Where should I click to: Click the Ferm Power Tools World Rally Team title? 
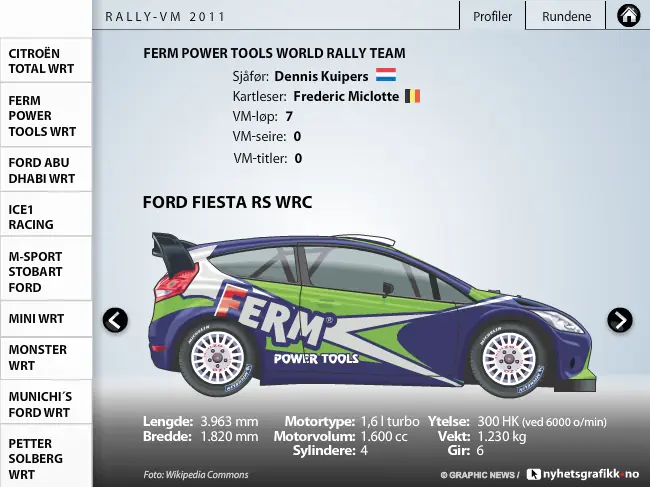pyautogui.click(x=274, y=53)
